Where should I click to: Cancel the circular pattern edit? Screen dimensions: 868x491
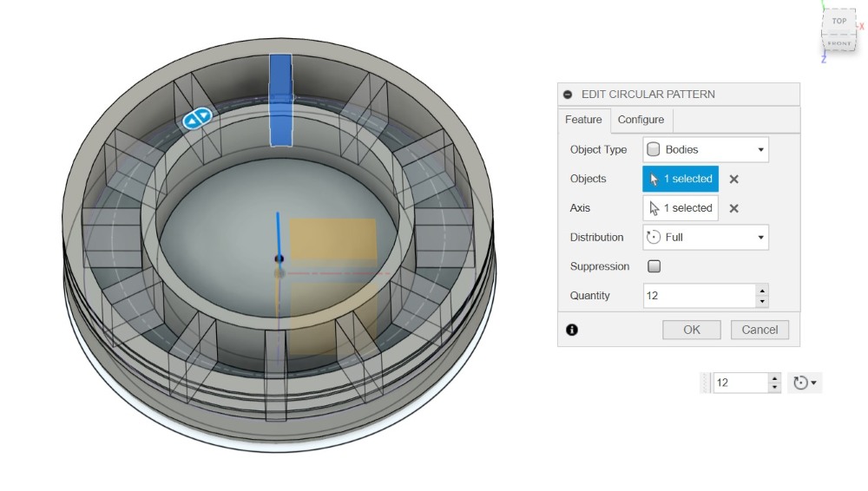point(759,330)
